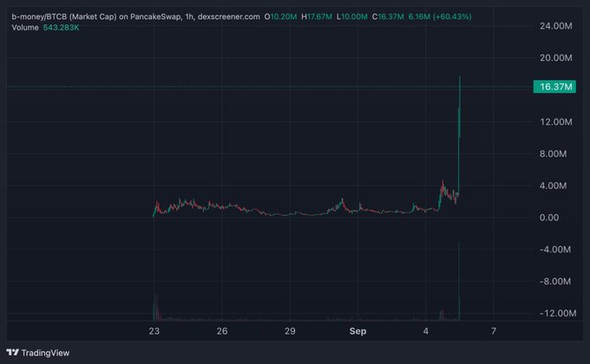Click the open value O10.20M

click(281, 17)
